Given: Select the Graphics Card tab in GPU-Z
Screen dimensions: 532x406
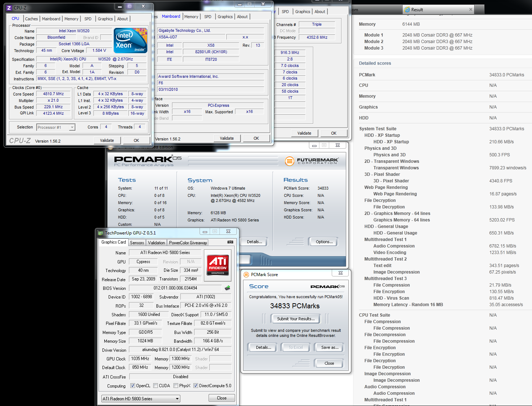Looking at the screenshot, I should 113,242.
